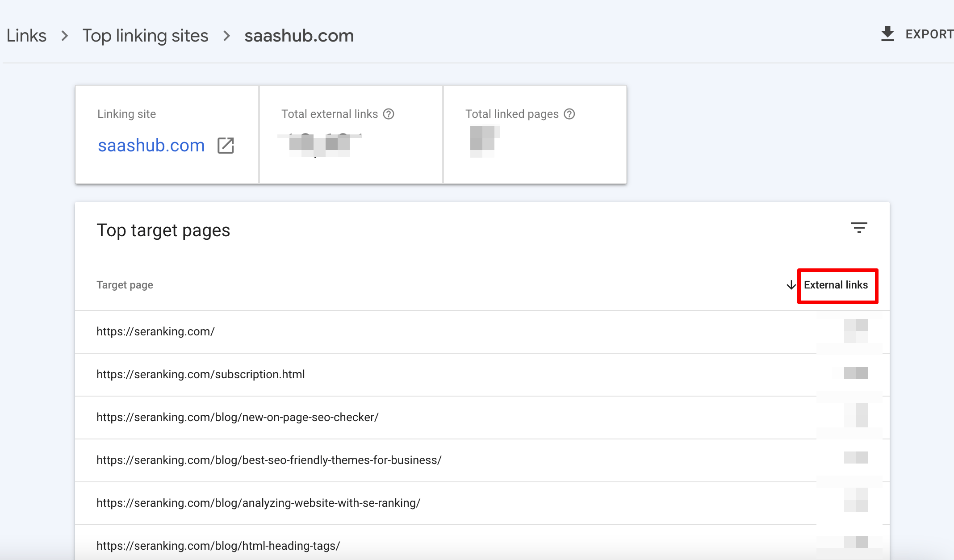The image size is (954, 560).
Task: Toggle sort direction arrow beside External links
Action: (x=791, y=285)
